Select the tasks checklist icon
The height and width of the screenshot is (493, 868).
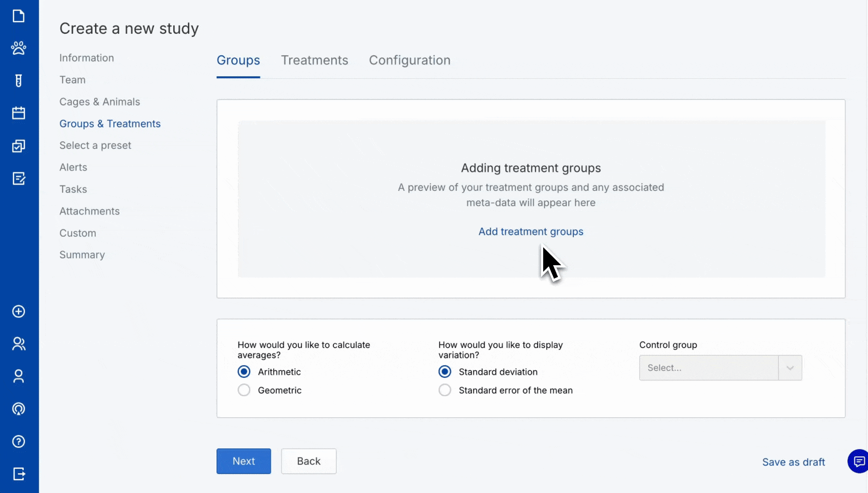click(x=18, y=146)
